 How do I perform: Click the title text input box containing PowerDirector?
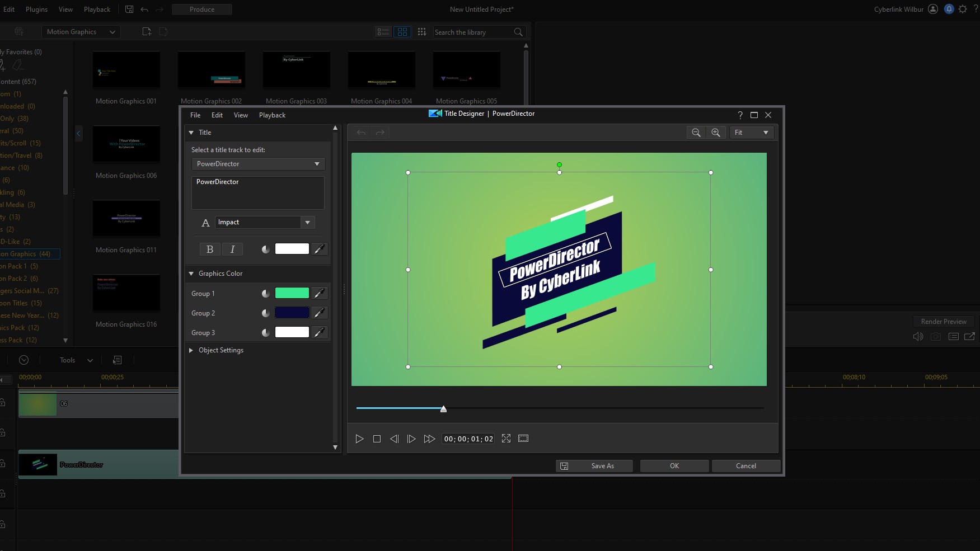[258, 193]
